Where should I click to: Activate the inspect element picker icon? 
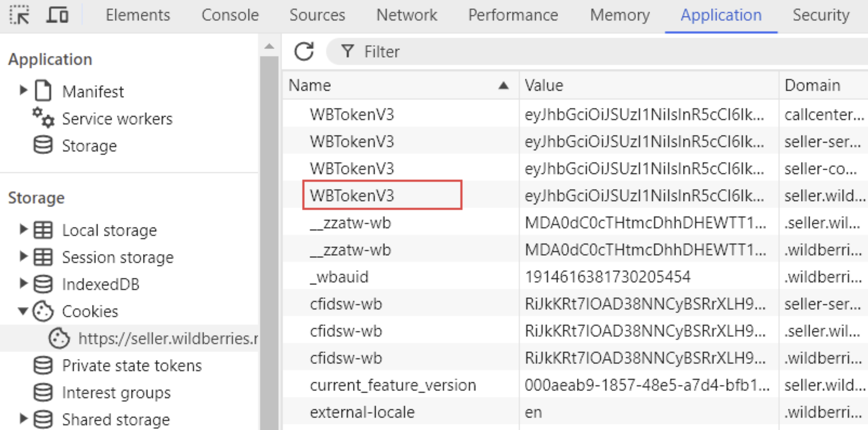click(x=19, y=15)
